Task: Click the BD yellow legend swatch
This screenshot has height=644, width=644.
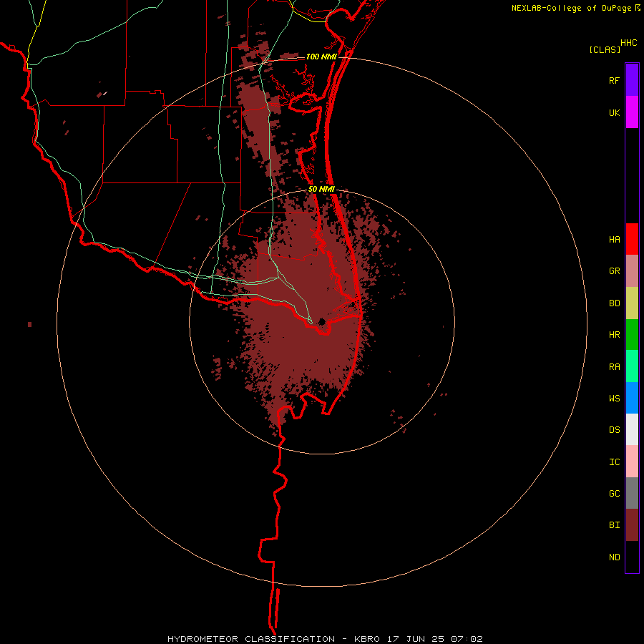Action: coord(632,303)
